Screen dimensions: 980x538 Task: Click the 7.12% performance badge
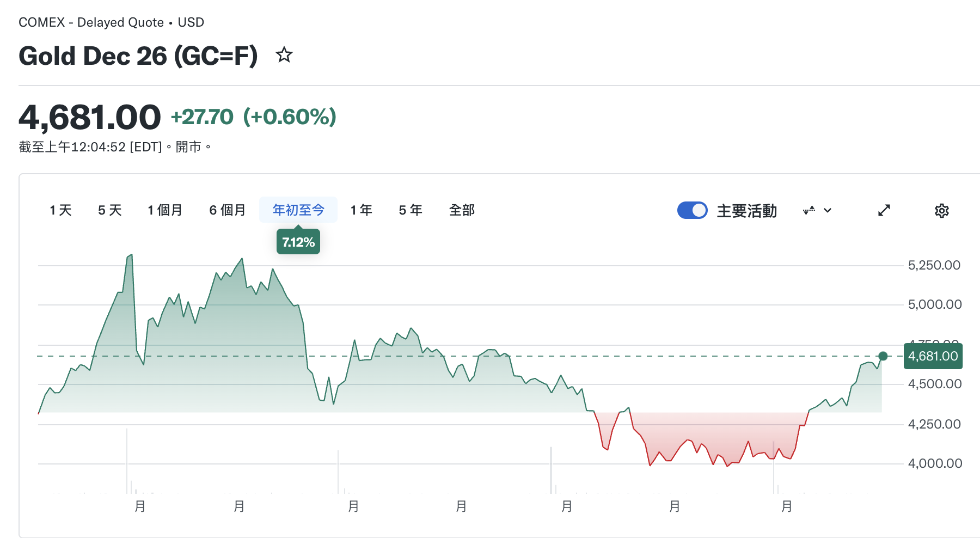(x=298, y=242)
